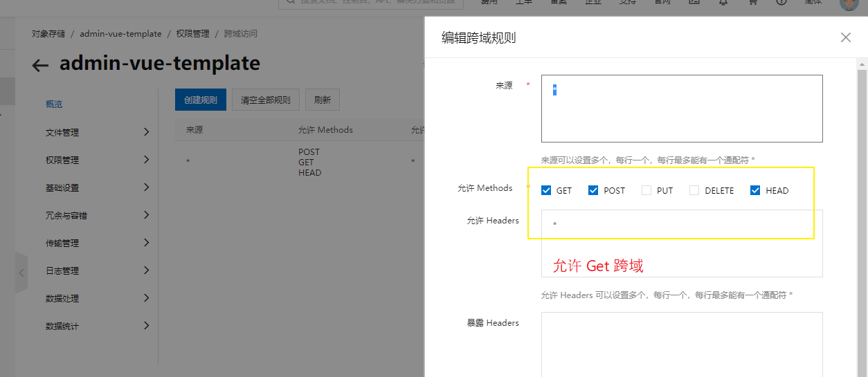Enable the DELETE method checkbox
Screen dimensions: 868x377
[x=694, y=190]
